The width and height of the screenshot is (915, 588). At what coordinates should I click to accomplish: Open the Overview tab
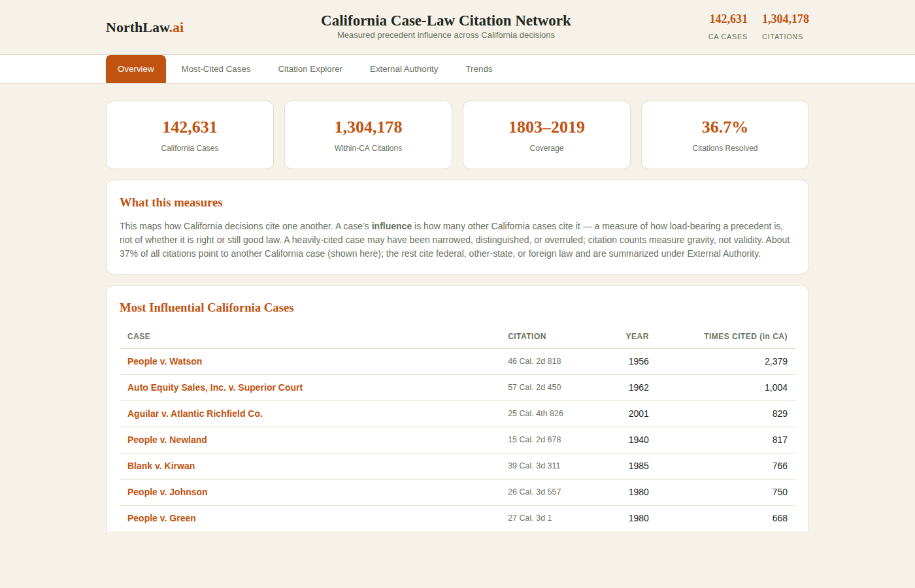[136, 69]
